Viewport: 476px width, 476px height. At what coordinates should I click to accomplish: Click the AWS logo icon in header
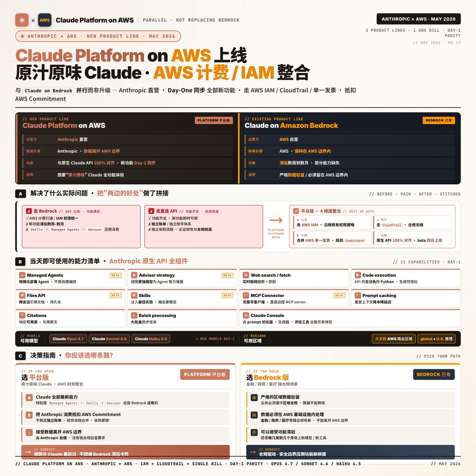point(45,20)
